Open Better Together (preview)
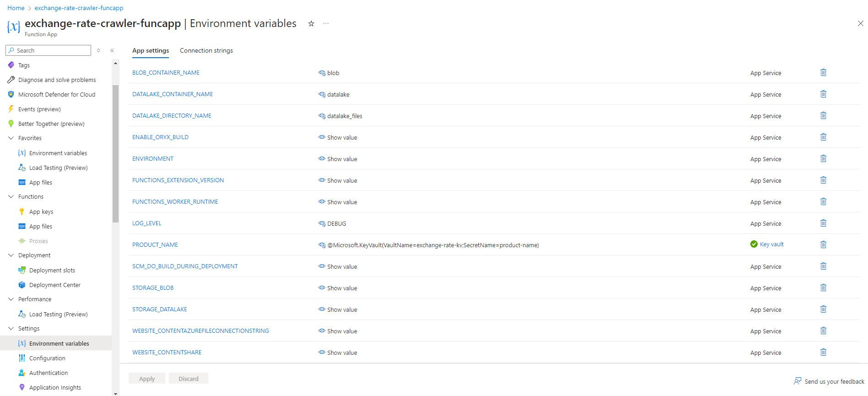 click(51, 124)
